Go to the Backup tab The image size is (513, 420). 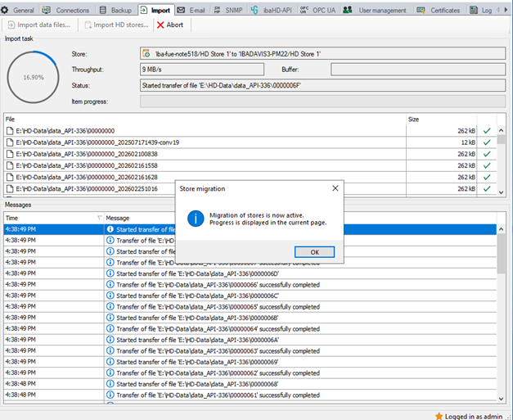coord(115,10)
